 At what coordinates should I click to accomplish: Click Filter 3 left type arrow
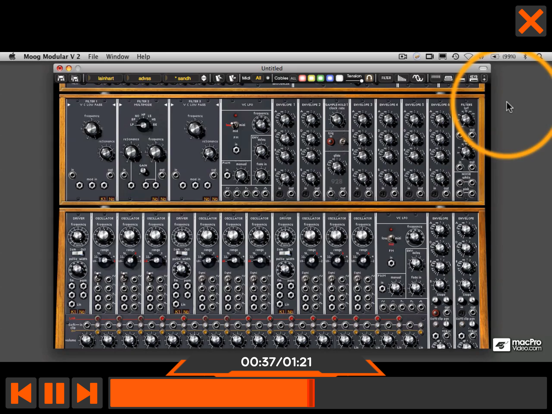point(172,105)
